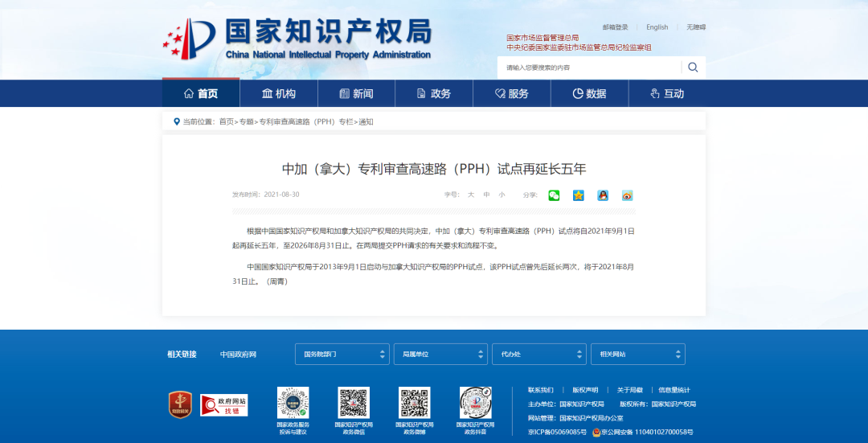Open the 新闻 navigation tab
The height and width of the screenshot is (443, 868).
(357, 93)
